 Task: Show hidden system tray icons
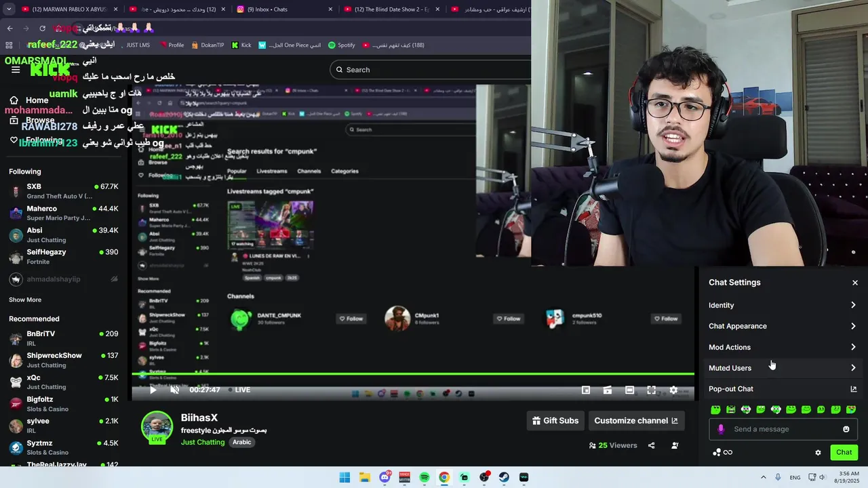point(763,477)
